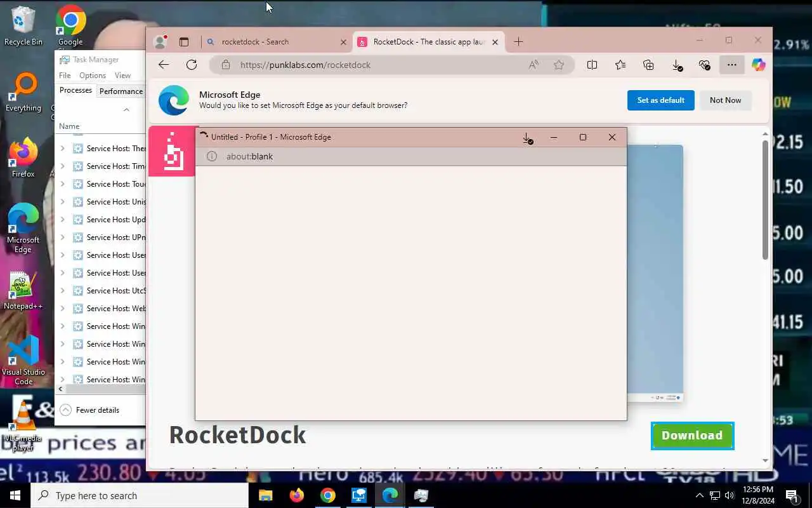Open Firefox from the taskbar

pyautogui.click(x=296, y=495)
